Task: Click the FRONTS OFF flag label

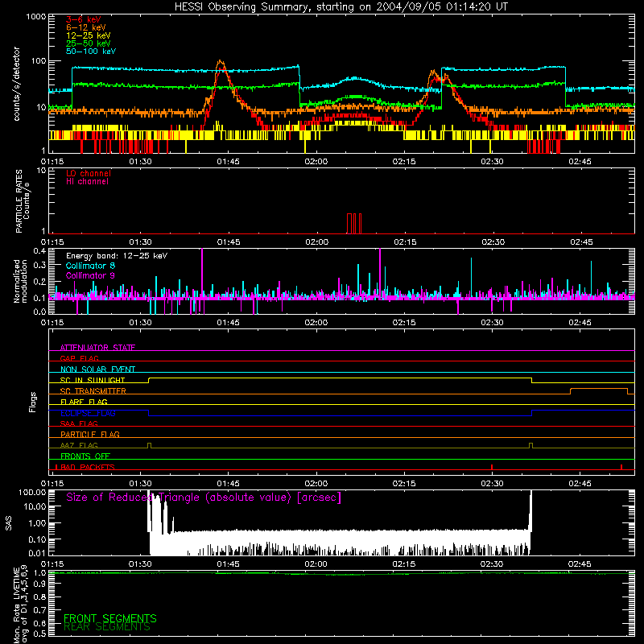Action: (85, 456)
